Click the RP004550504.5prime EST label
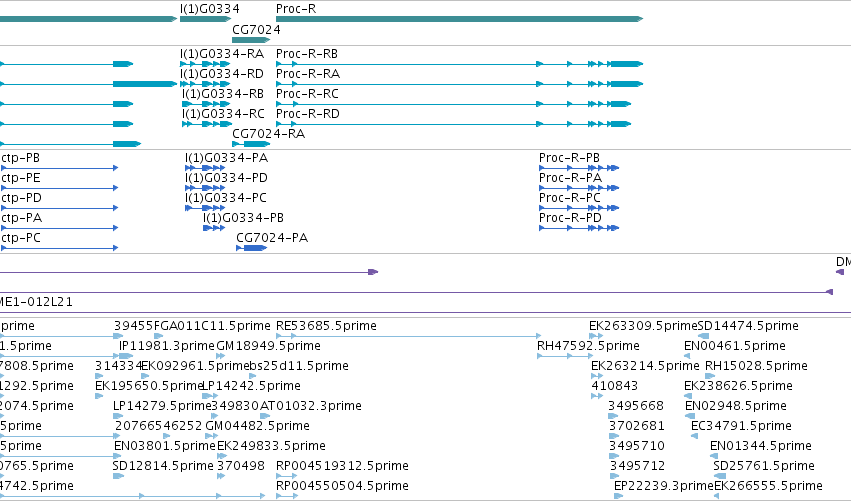 342,486
